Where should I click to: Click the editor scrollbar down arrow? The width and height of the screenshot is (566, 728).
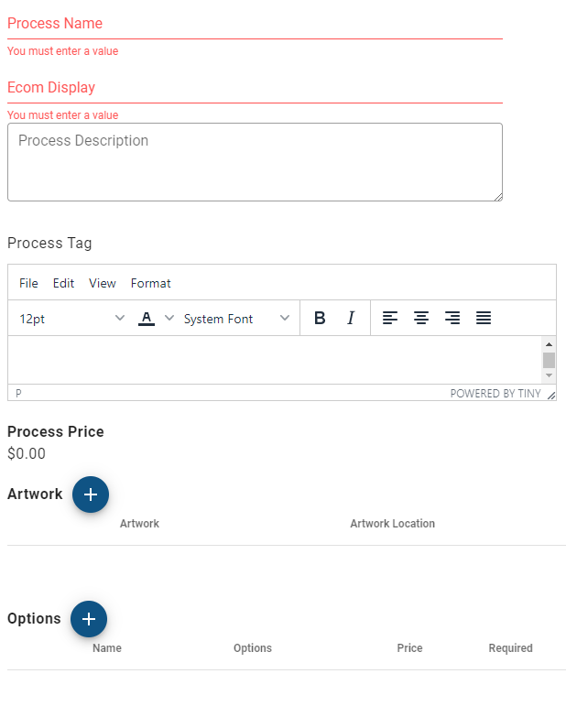549,375
